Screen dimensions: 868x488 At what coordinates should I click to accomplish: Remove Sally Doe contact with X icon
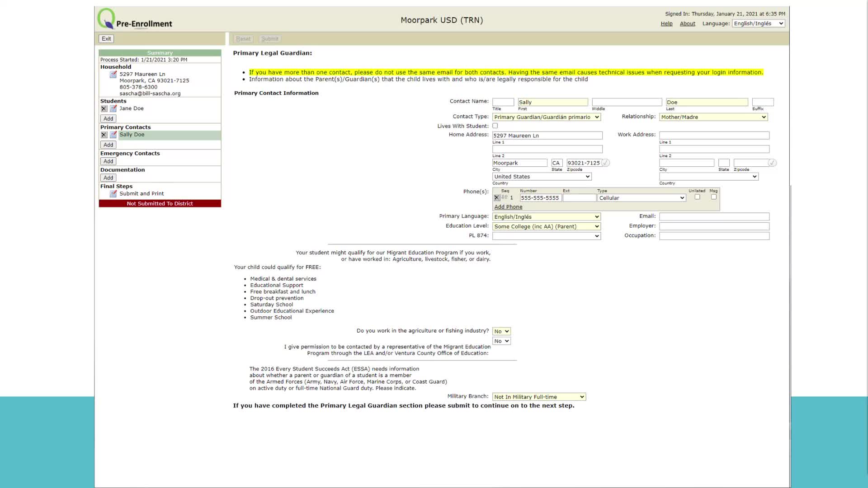(x=104, y=135)
